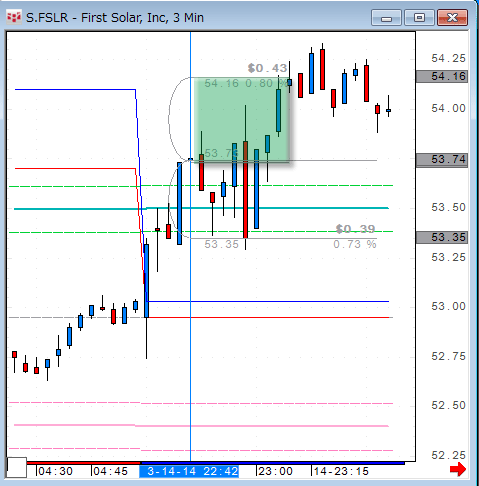479x486 pixels.
Task: Click the $0.39 measurement label
Action: pos(355,229)
